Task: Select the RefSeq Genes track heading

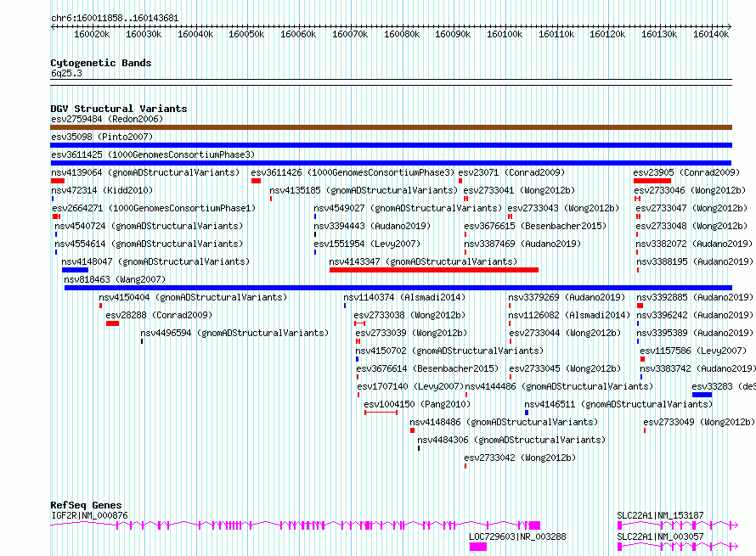Action: click(86, 505)
